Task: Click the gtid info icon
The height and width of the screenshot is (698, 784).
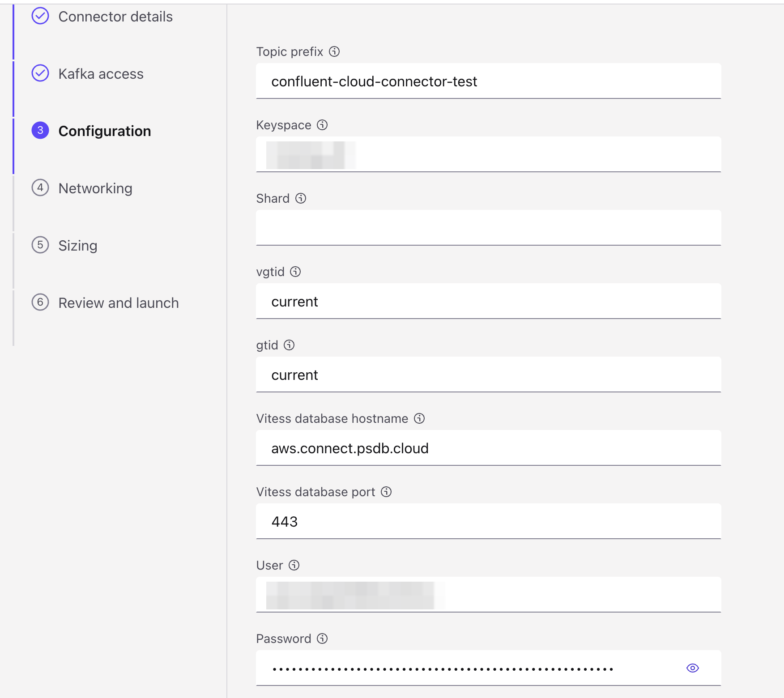Action: click(x=289, y=345)
